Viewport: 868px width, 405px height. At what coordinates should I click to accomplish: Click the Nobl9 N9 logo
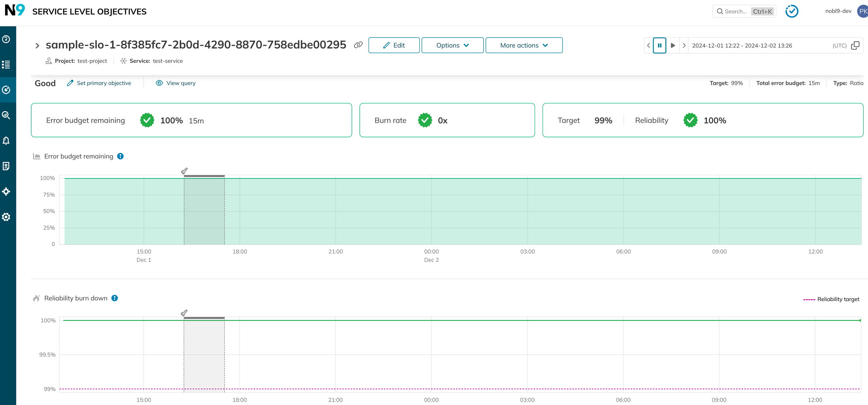click(15, 11)
